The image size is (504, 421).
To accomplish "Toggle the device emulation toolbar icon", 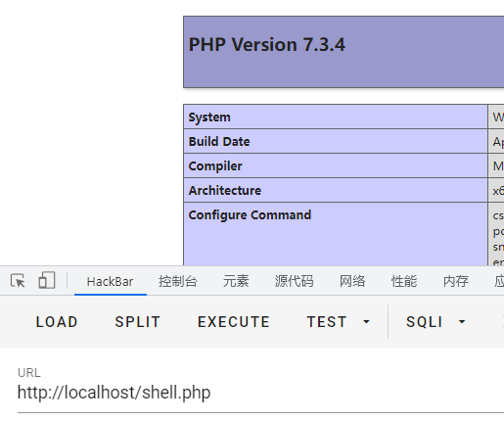I will pyautogui.click(x=47, y=281).
